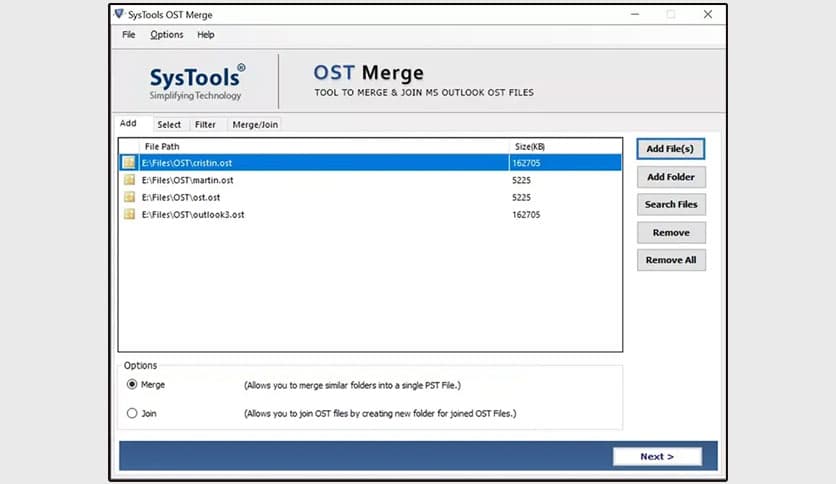
Task: Click size value 162705 in outlook3.ost row
Action: point(526,214)
